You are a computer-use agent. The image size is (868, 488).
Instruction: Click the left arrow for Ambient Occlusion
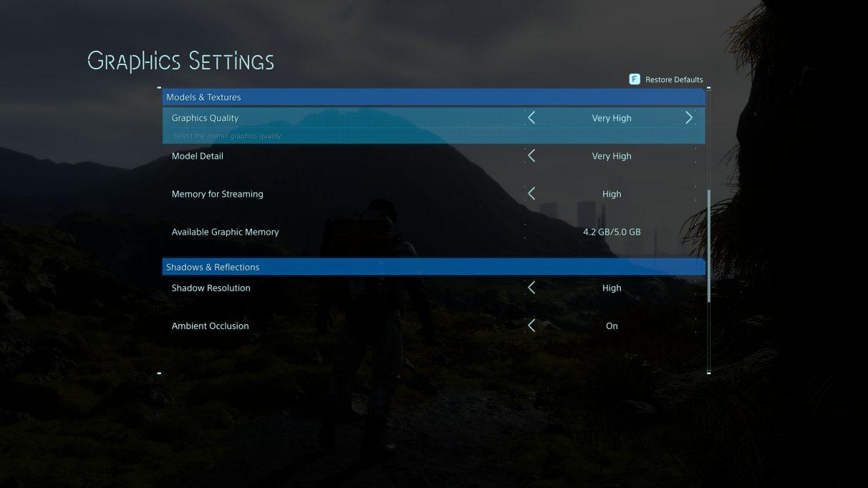[531, 325]
